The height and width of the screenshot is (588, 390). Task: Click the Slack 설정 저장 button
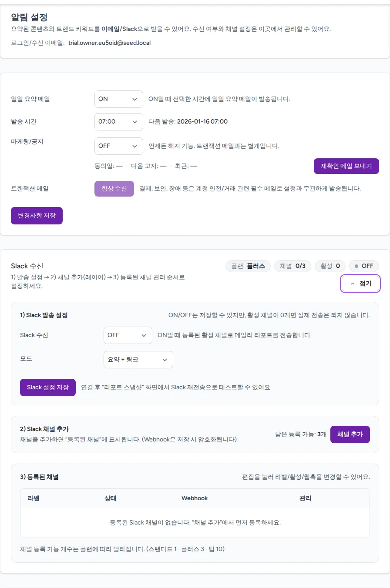pyautogui.click(x=47, y=387)
